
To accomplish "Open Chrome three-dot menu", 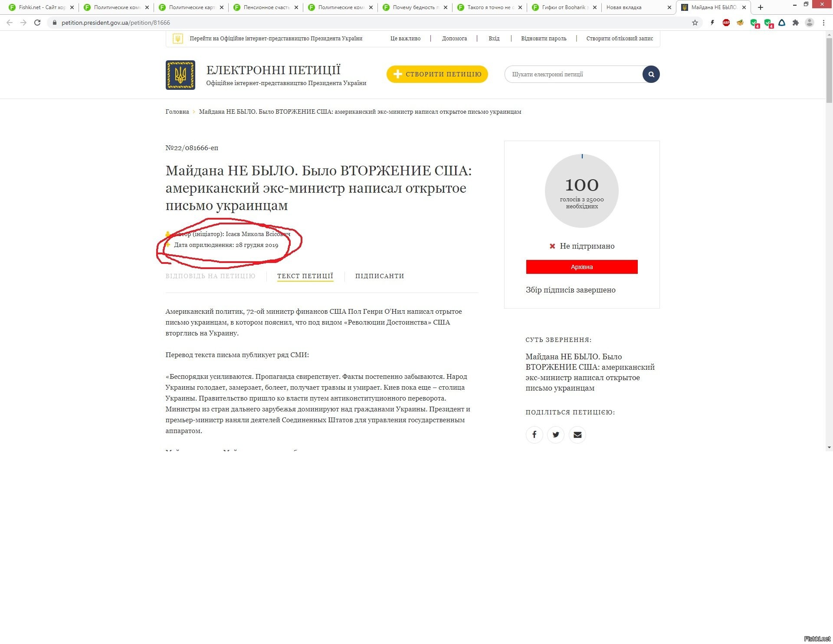I will [x=823, y=23].
